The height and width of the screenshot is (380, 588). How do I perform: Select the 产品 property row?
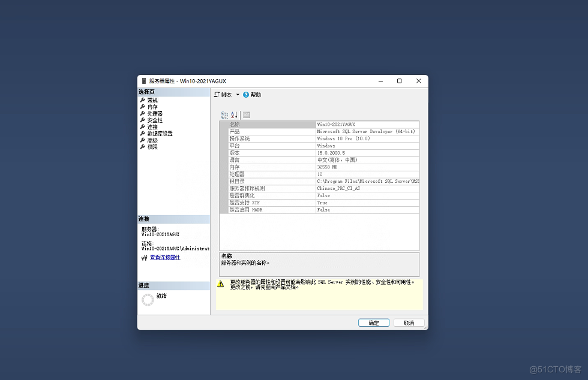(x=319, y=131)
